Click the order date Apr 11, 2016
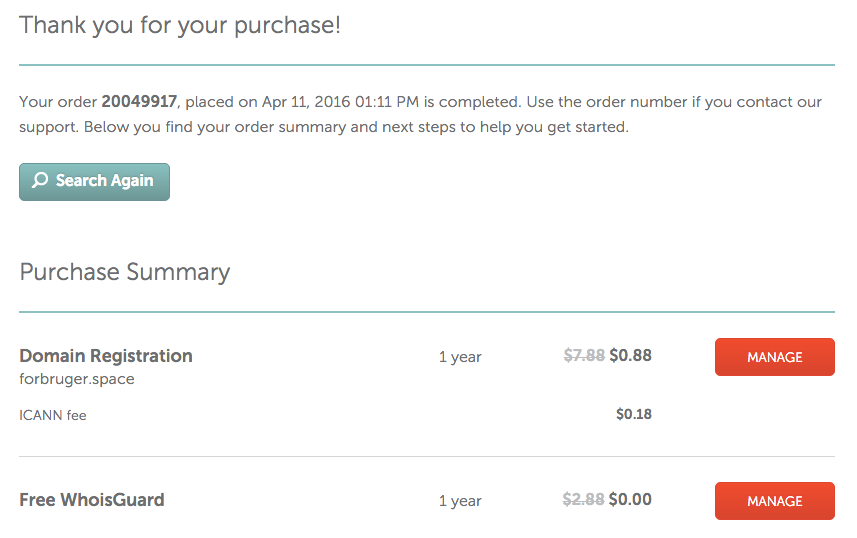Screen dimensions: 857x538 click(x=306, y=102)
